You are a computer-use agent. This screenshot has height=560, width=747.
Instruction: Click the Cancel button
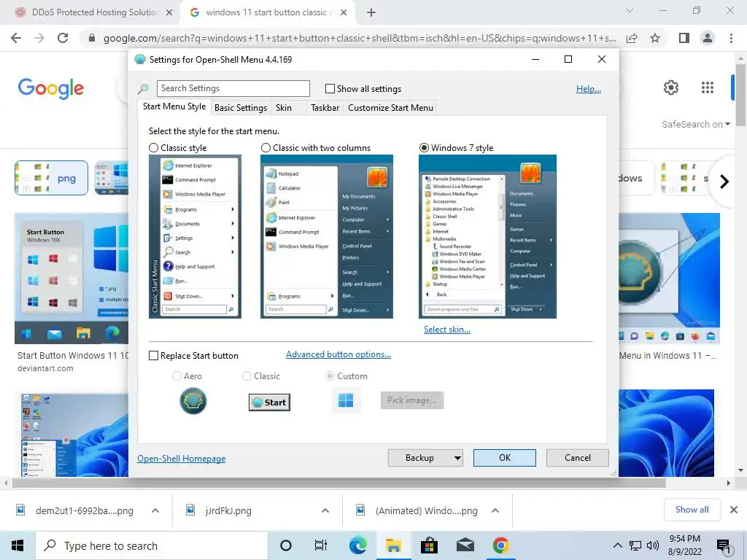coord(578,458)
